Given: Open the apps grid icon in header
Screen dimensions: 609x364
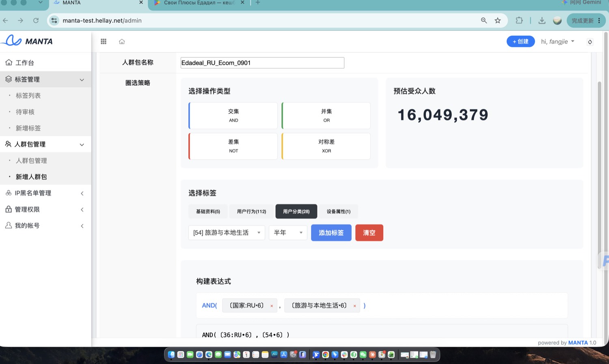Looking at the screenshot, I should coord(104,41).
